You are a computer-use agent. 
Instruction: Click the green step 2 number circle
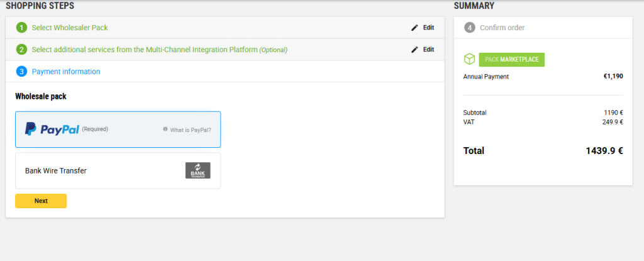22,50
